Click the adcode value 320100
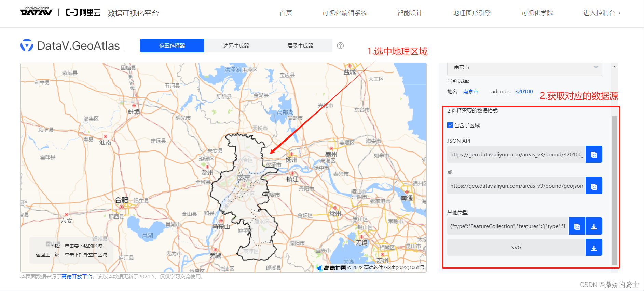The width and height of the screenshot is (644, 291). (x=524, y=92)
